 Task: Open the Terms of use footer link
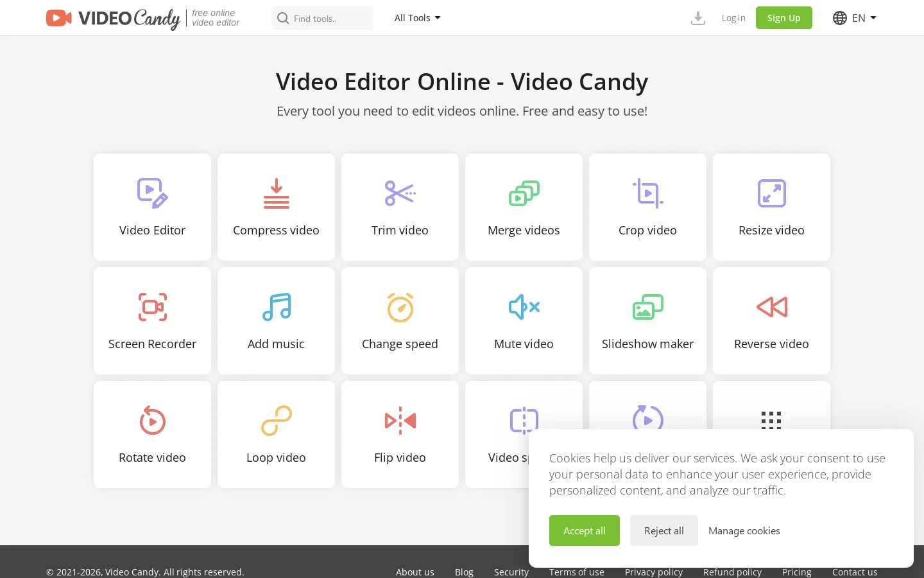tap(576, 572)
